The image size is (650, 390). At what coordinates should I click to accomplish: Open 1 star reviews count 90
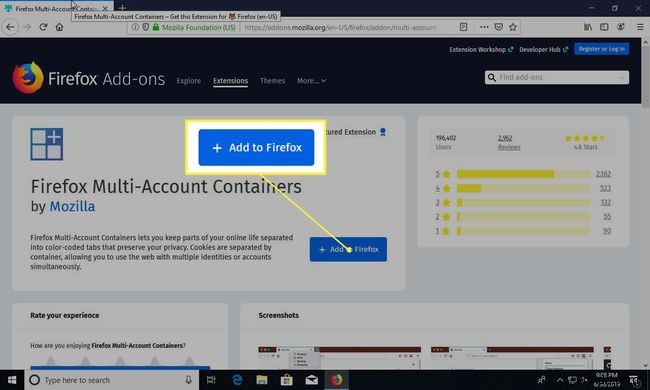(607, 231)
